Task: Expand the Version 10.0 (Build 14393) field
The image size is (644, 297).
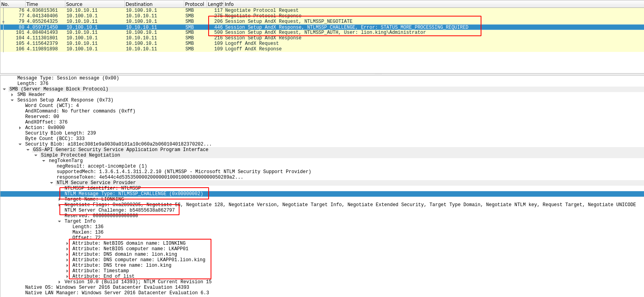Action: click(x=59, y=282)
